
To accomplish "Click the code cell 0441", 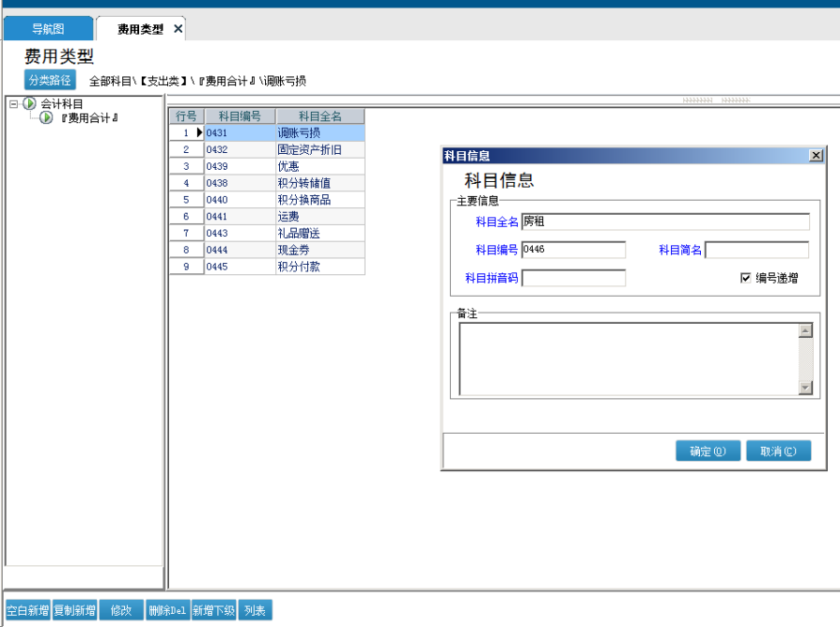I will click(x=240, y=216).
